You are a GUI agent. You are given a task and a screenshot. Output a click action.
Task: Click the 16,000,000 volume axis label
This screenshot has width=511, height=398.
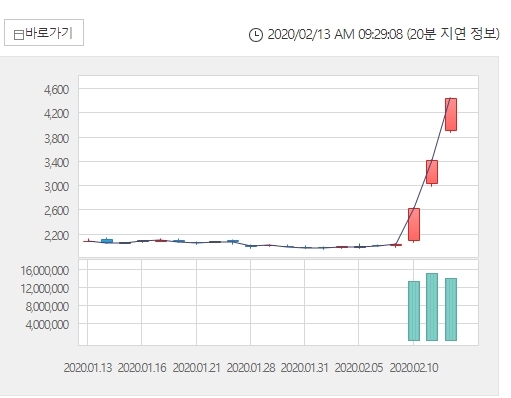(x=45, y=270)
